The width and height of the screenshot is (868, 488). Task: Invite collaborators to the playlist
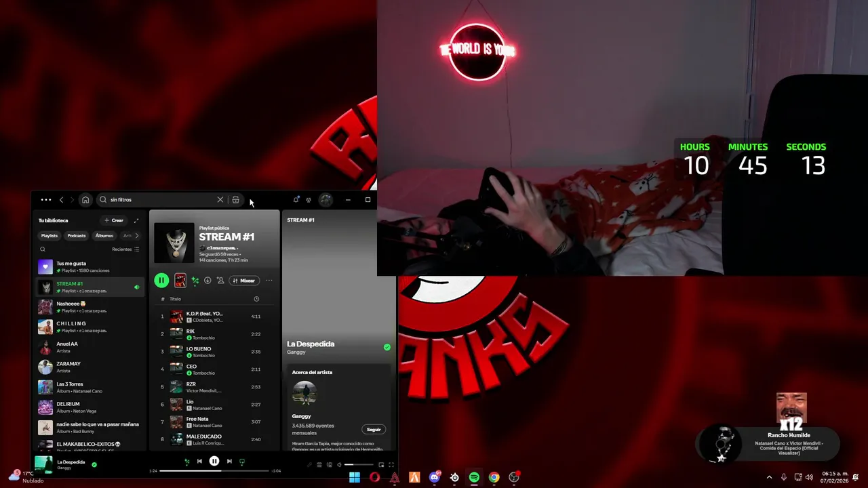pos(220,281)
